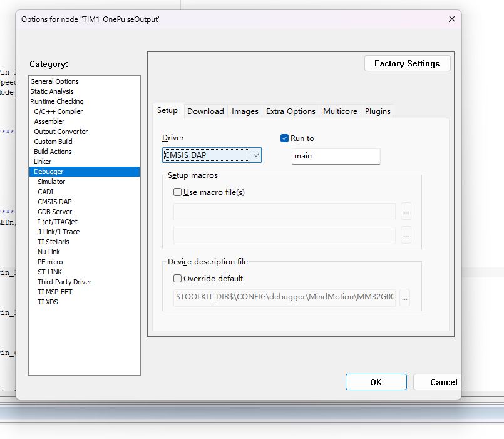
Task: Switch to the Download tab
Action: pyautogui.click(x=205, y=111)
